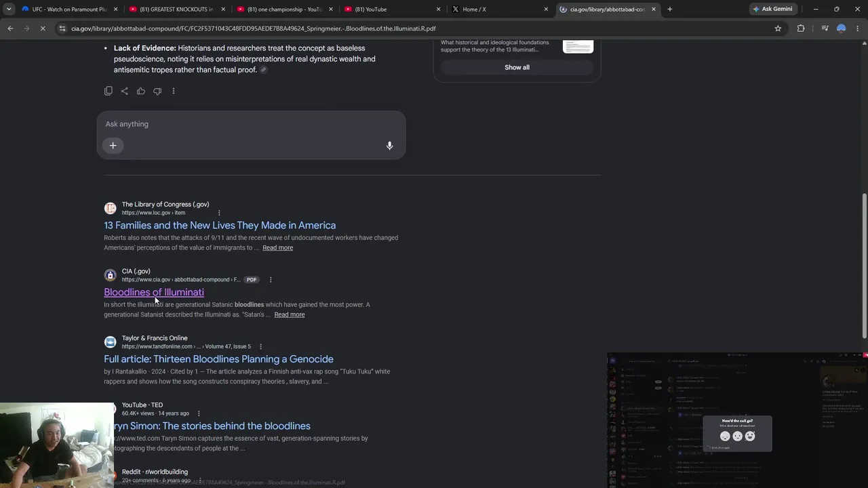Bookmark this page with the star icon

coord(778,28)
